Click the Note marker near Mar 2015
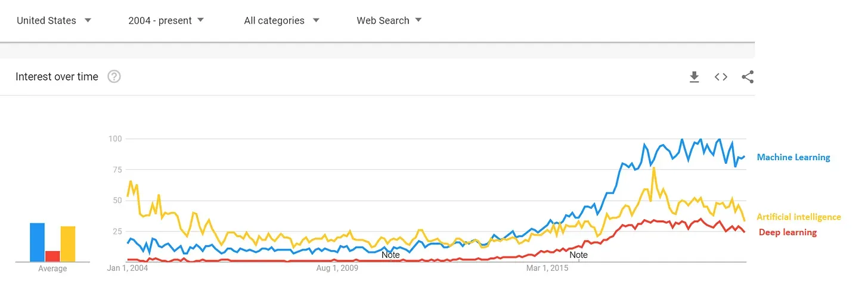The width and height of the screenshot is (868, 281). coord(578,255)
